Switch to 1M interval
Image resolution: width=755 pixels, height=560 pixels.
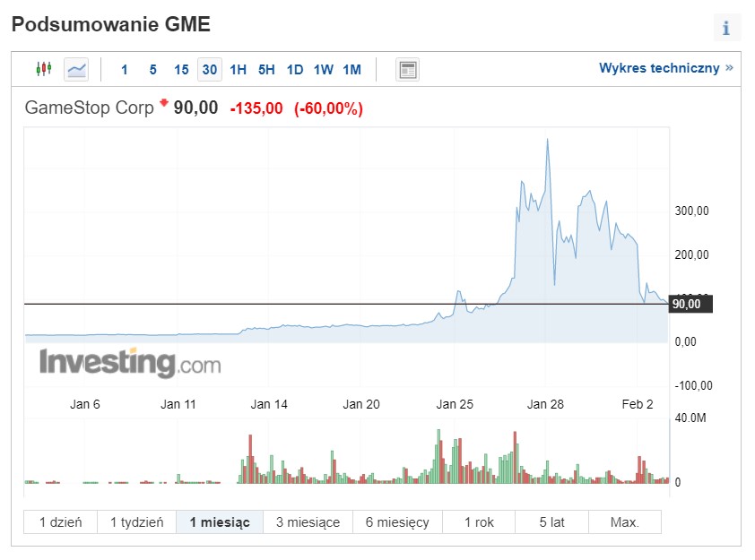tap(352, 70)
